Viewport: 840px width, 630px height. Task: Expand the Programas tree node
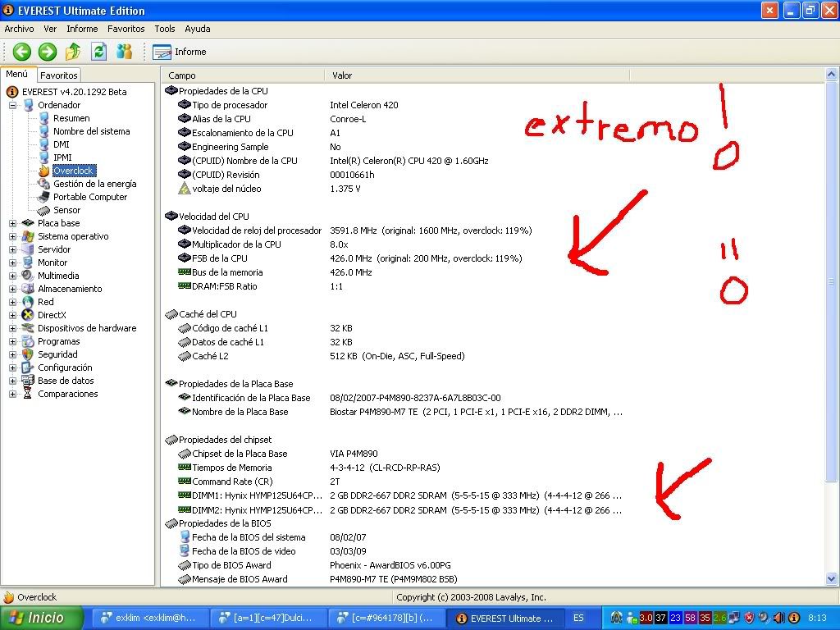pos(13,341)
